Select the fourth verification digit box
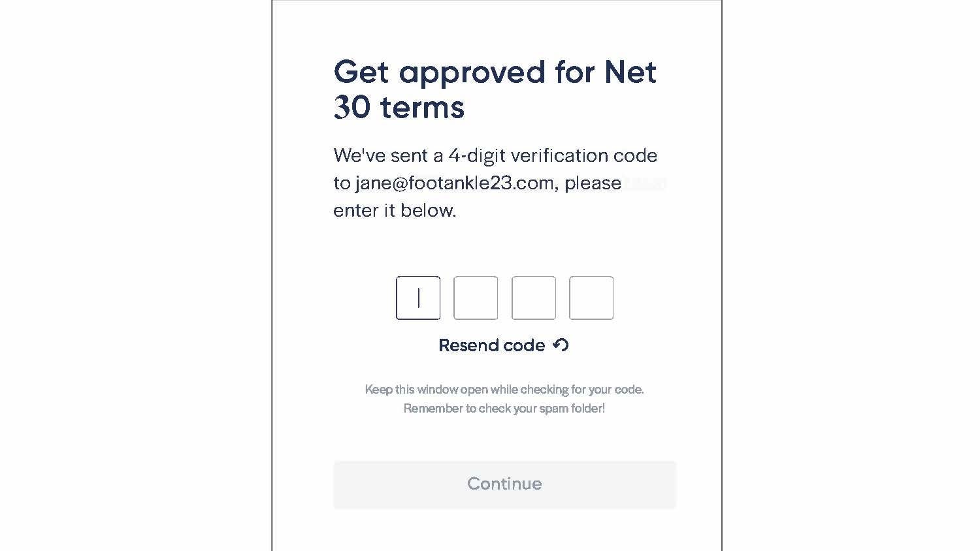The height and width of the screenshot is (551, 980). [591, 298]
